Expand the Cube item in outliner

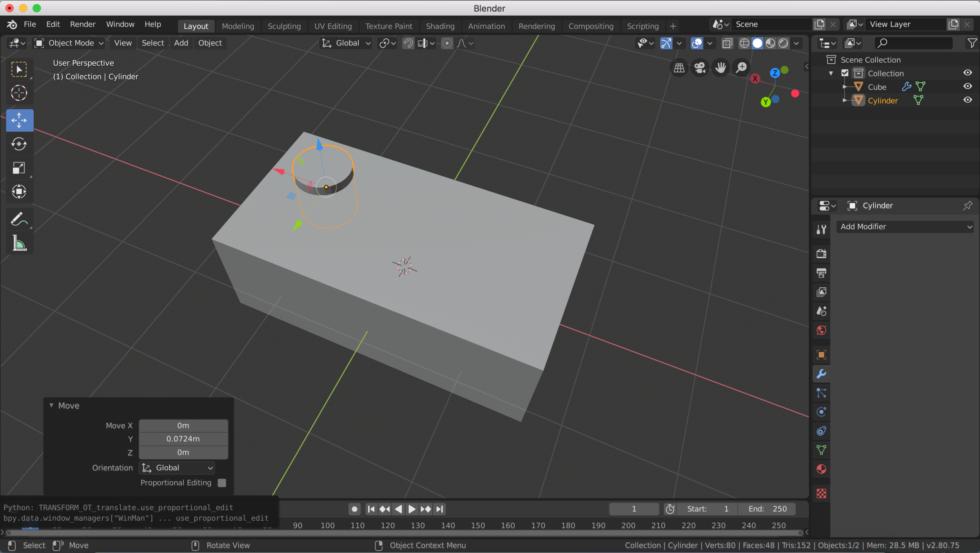(x=845, y=87)
